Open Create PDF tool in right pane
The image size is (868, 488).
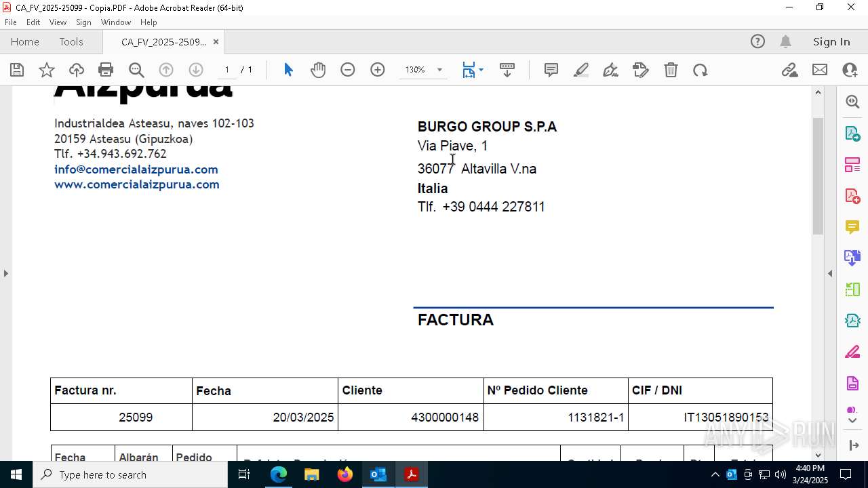click(x=852, y=196)
